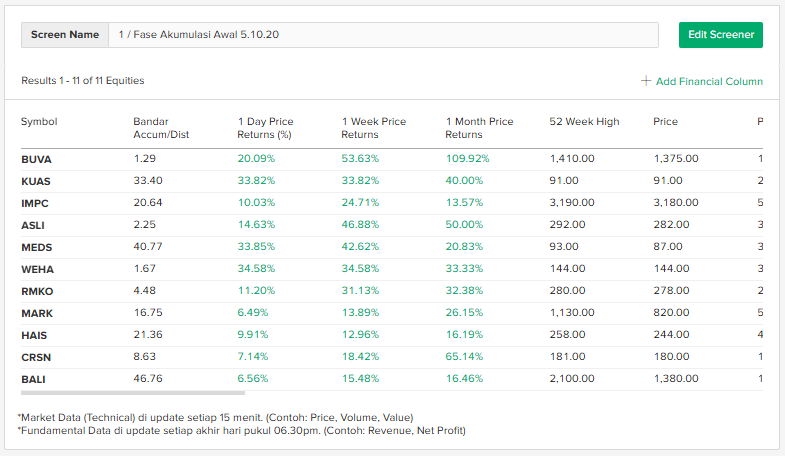
Task: Sort by Symbol column header
Action: tap(39, 122)
